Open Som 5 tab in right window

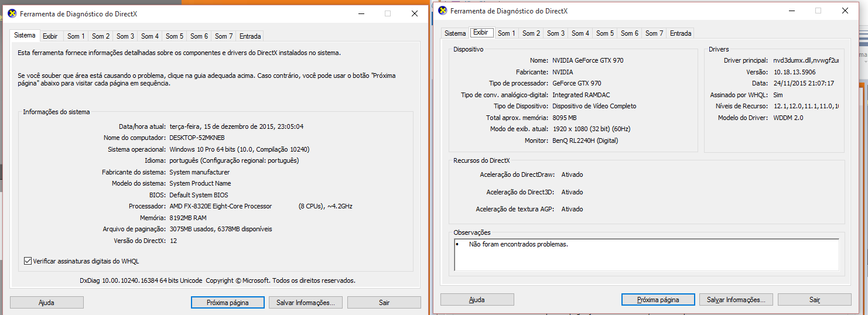pos(605,33)
